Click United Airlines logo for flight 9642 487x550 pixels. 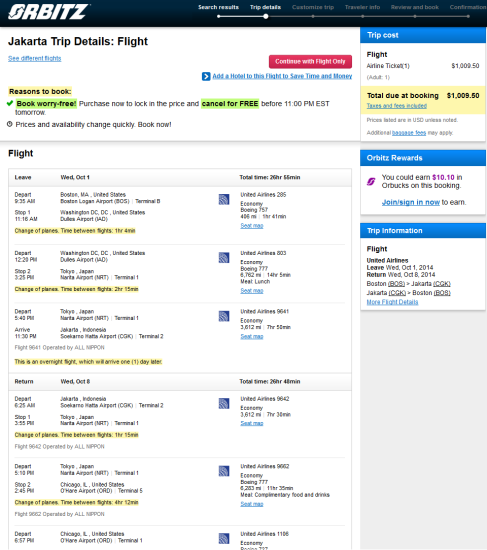click(224, 403)
